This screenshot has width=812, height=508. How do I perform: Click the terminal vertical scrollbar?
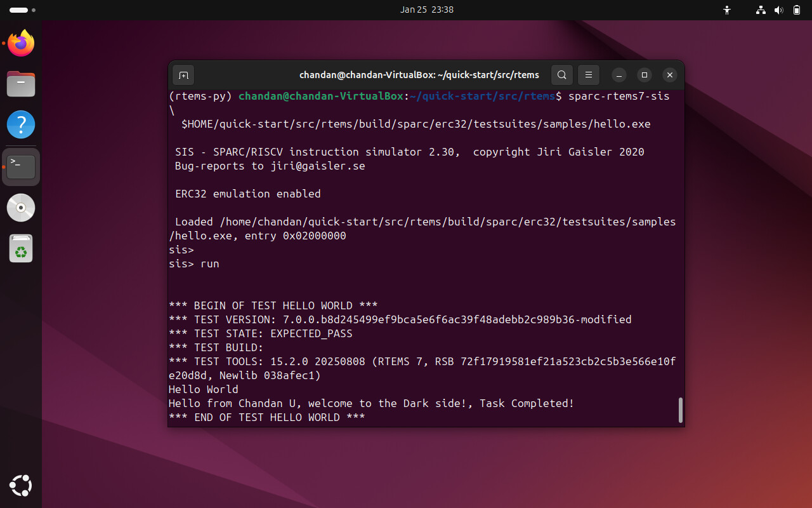(x=681, y=410)
